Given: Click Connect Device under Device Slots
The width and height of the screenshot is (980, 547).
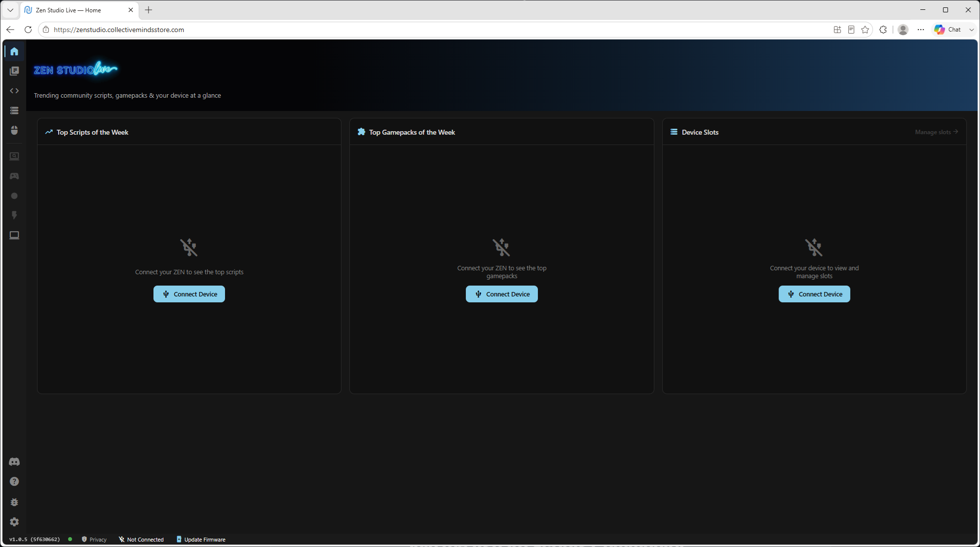Looking at the screenshot, I should coord(814,294).
